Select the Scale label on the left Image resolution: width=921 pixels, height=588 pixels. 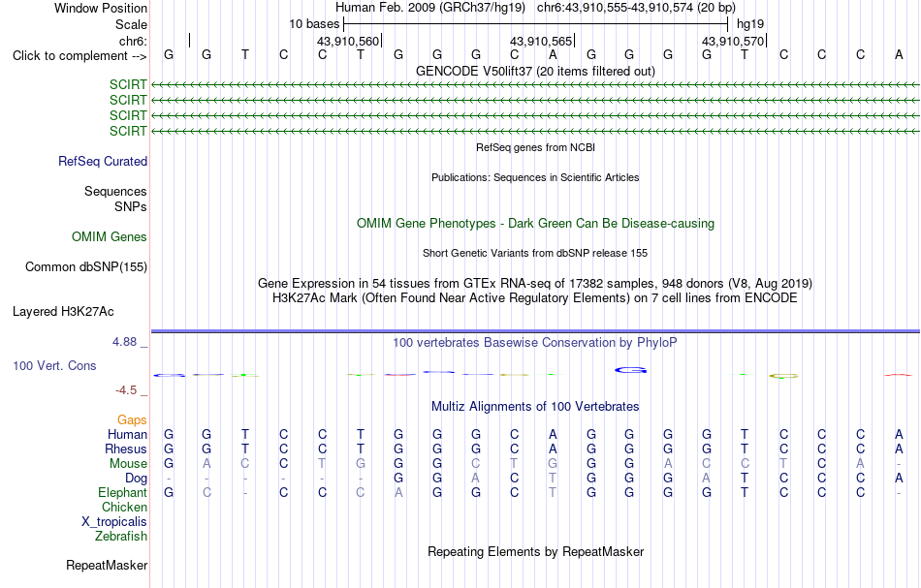(x=131, y=24)
